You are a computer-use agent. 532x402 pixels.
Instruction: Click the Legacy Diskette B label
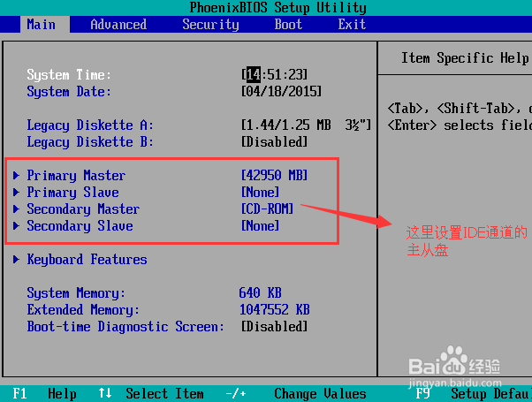90,141
